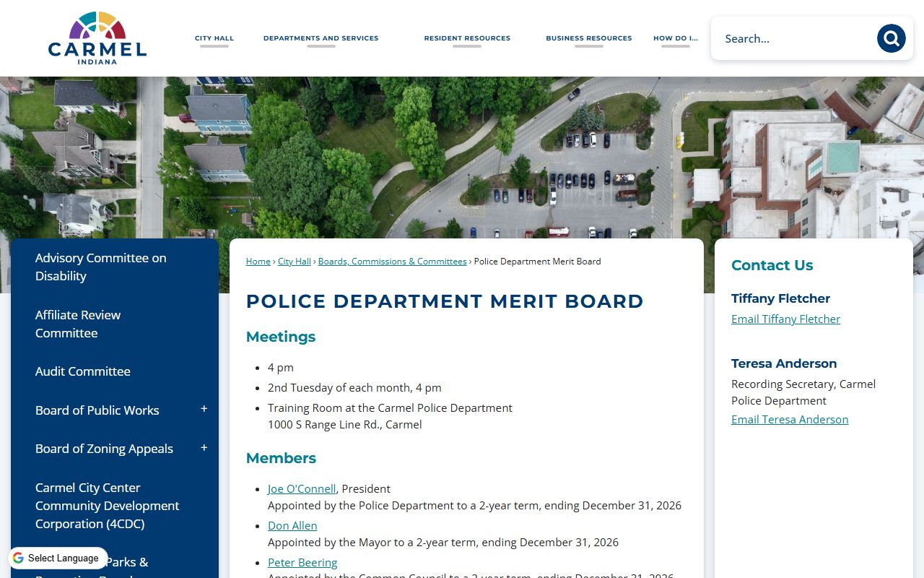Viewport: 924px width, 578px height.
Task: Open Joe O'Connell member link
Action: [x=302, y=488]
